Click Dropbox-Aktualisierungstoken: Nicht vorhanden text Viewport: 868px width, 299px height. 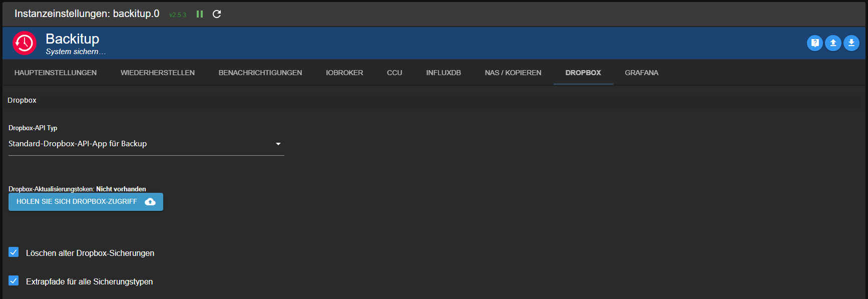click(77, 189)
